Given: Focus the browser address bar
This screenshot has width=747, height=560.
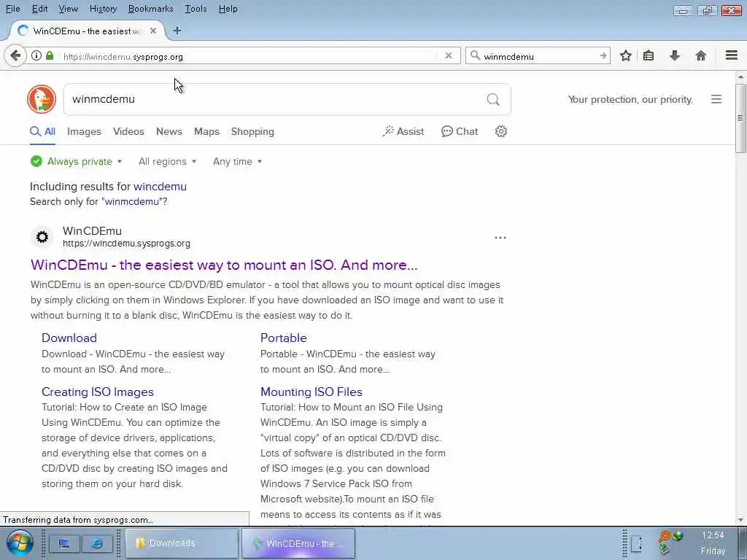Looking at the screenshot, I should (248, 56).
